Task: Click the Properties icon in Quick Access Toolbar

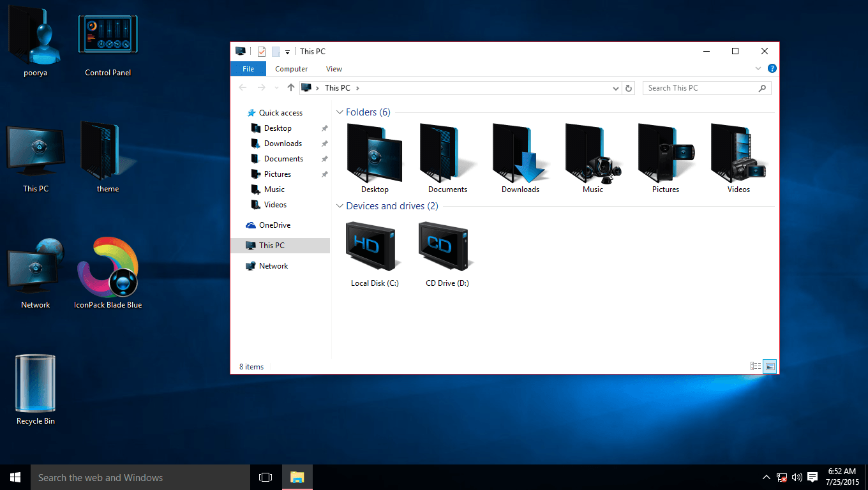Action: [x=262, y=51]
